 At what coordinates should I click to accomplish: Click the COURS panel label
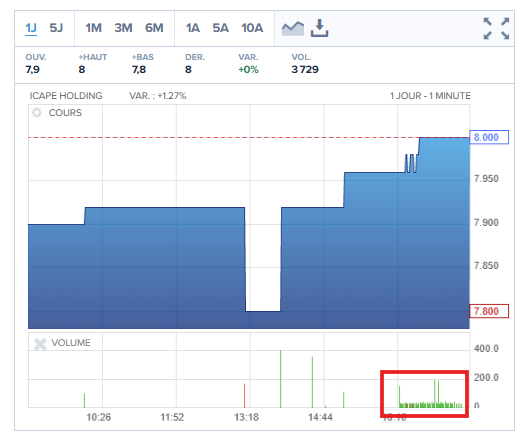coord(65,113)
